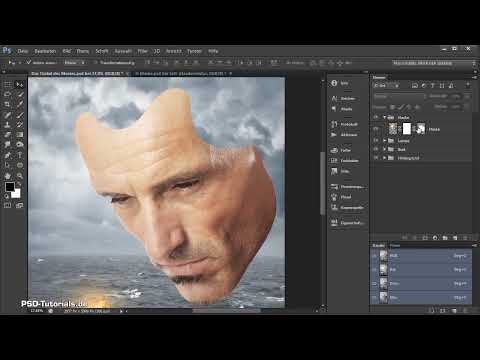Select the Rectangular Marquee tool

pos(7,85)
